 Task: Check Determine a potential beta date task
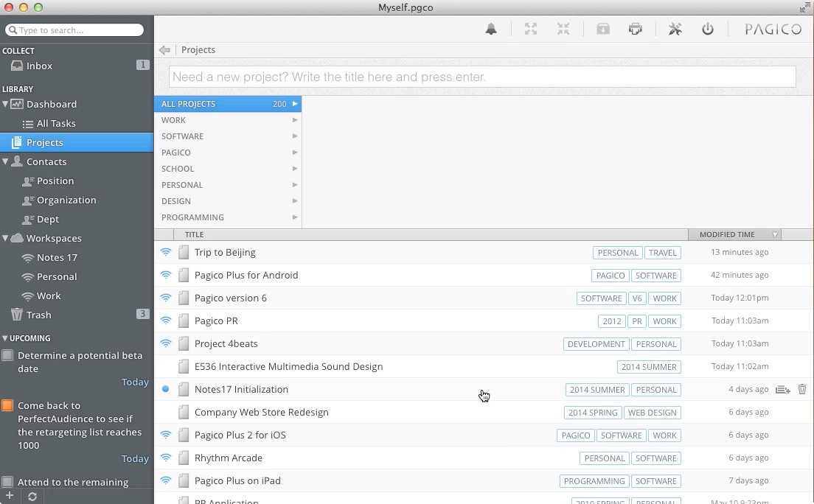tap(7, 356)
